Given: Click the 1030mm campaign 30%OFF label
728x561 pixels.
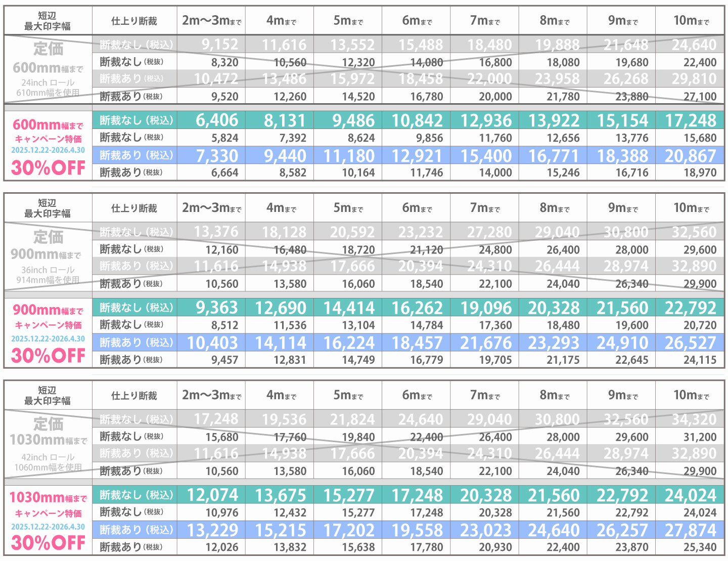Looking at the screenshot, I should 48,543.
